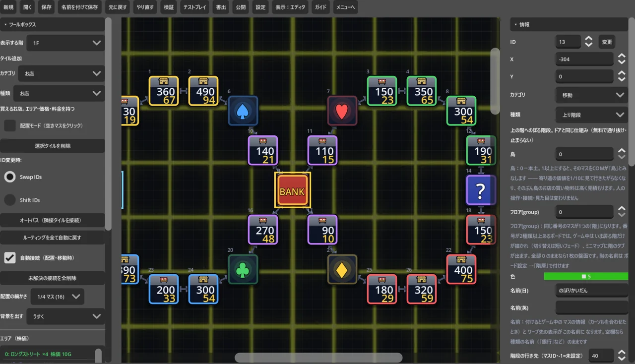Click the ID 変更 button
The image size is (635, 364).
pos(607,42)
